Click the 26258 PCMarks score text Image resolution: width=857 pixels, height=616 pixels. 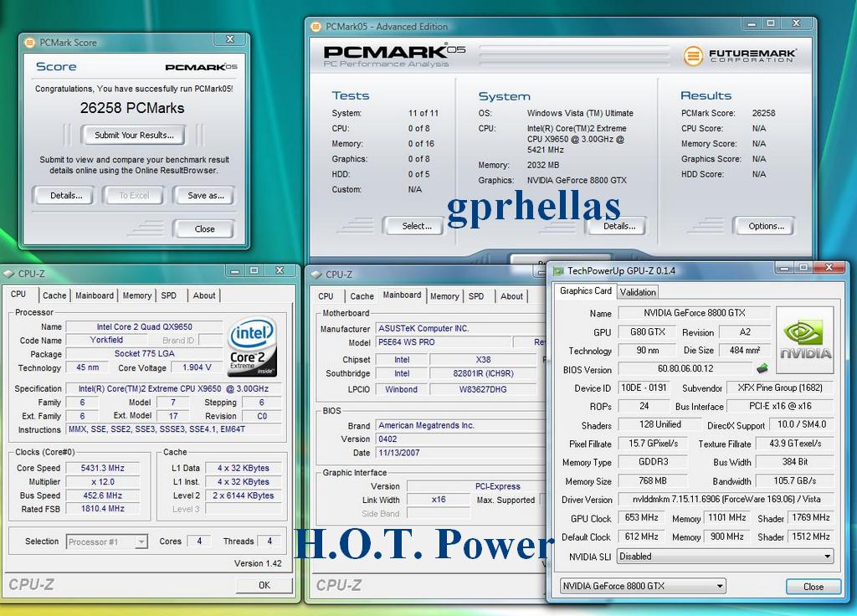[x=132, y=108]
